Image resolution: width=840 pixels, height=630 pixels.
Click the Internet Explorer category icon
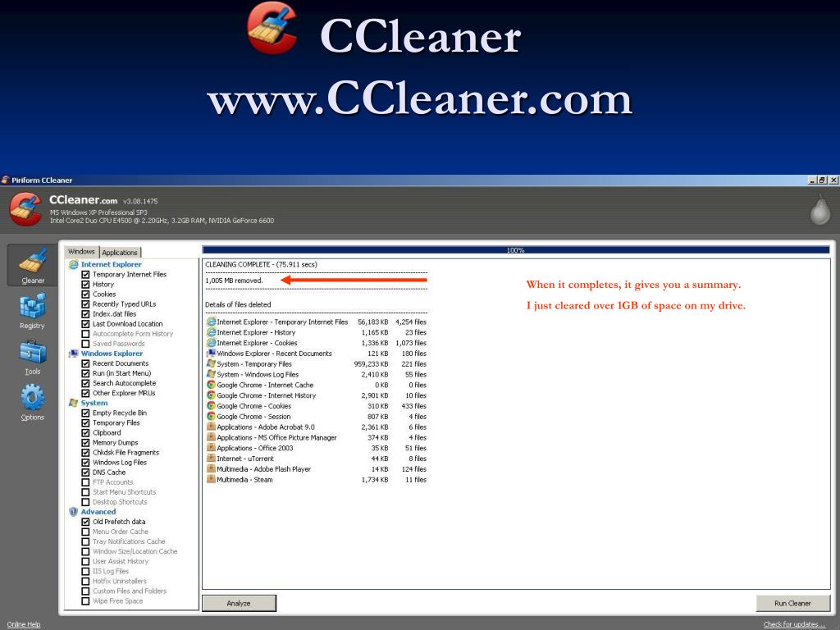(73, 264)
